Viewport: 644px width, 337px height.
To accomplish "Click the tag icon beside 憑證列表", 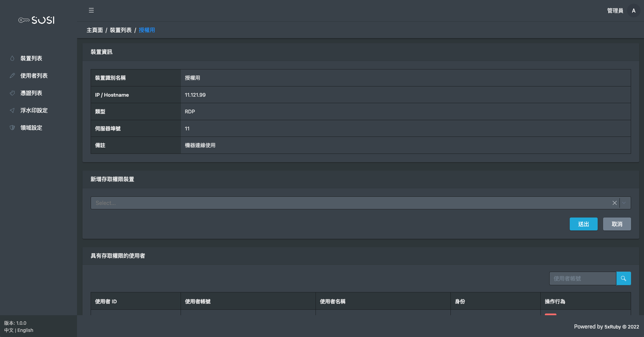I will point(12,93).
